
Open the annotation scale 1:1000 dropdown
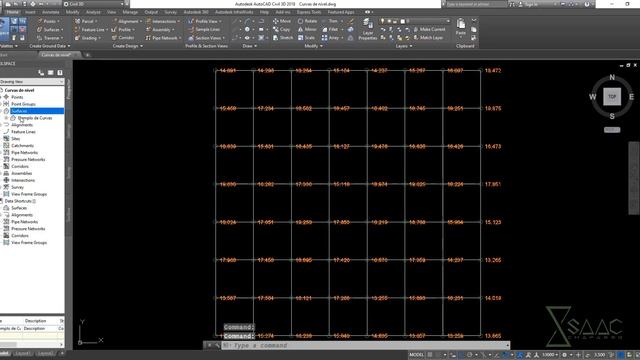click(x=549, y=355)
